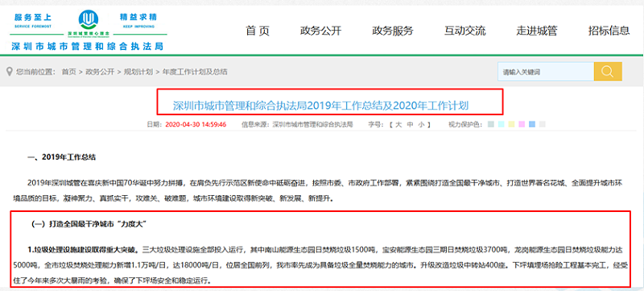Image resolution: width=644 pixels, height=291 pixels.
Task: Select the gray-green eye protection color
Action: pos(492,124)
